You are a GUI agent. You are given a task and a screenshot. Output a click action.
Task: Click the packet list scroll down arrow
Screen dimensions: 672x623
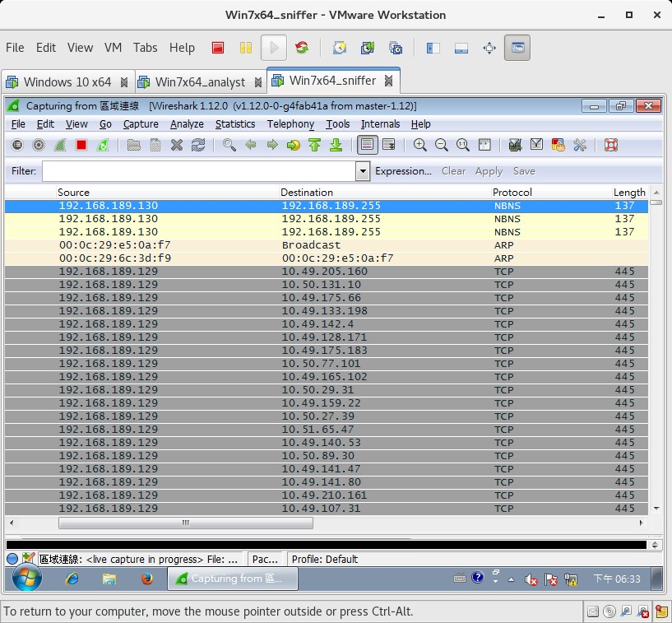pos(656,509)
